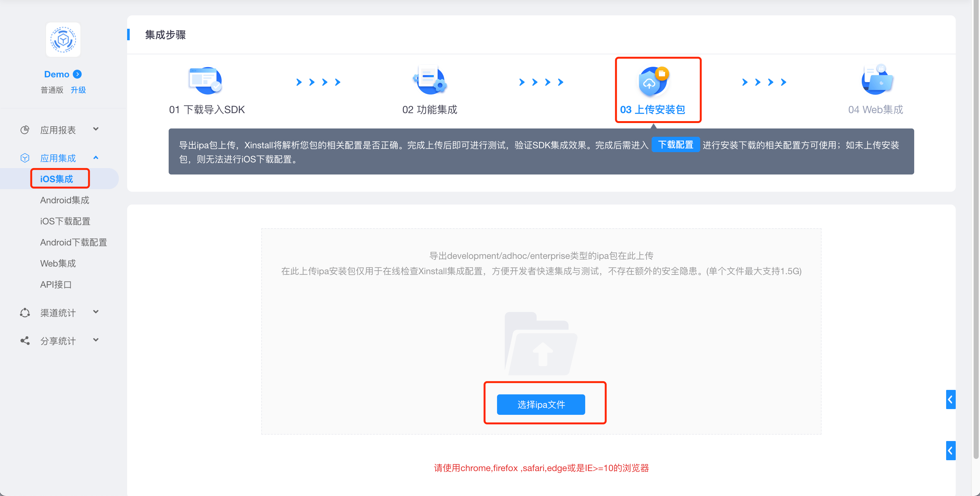Open the Android集成 menu item
This screenshot has height=496, width=980.
(64, 200)
